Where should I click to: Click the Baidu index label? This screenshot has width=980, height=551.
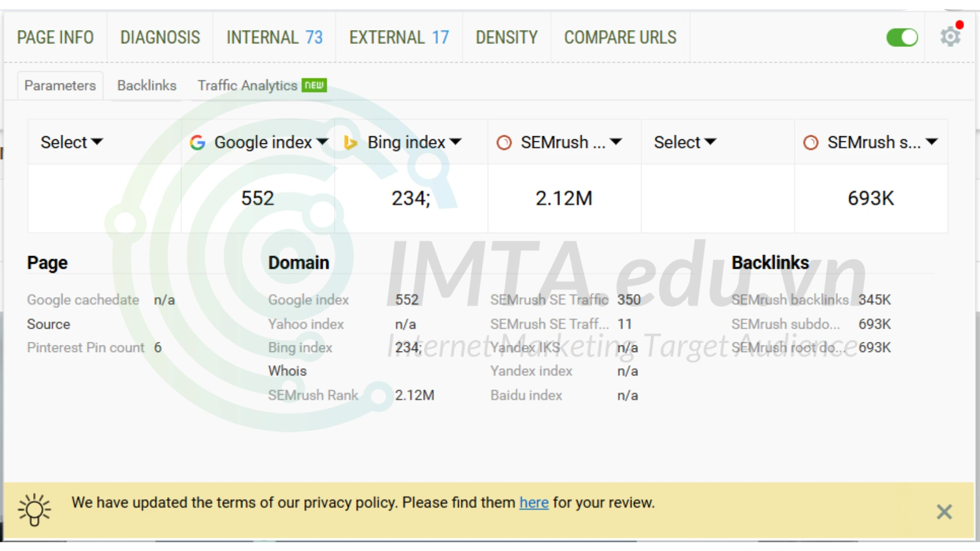526,395
